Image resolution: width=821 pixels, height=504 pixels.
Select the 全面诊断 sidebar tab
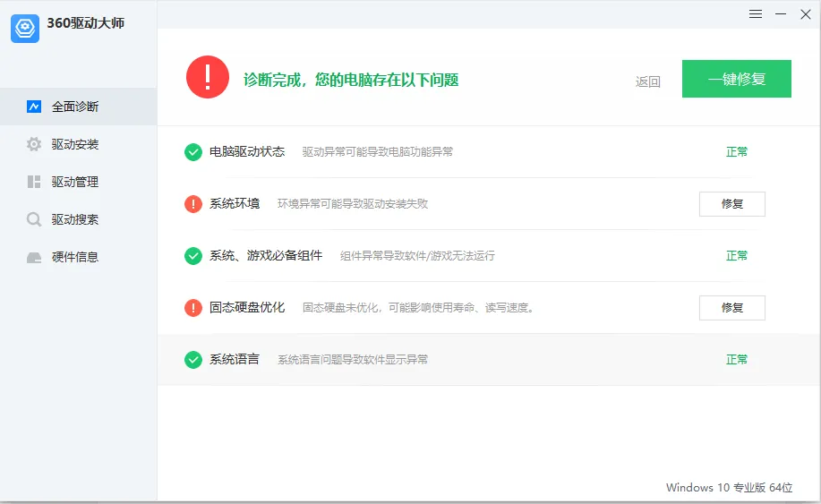coord(79,107)
